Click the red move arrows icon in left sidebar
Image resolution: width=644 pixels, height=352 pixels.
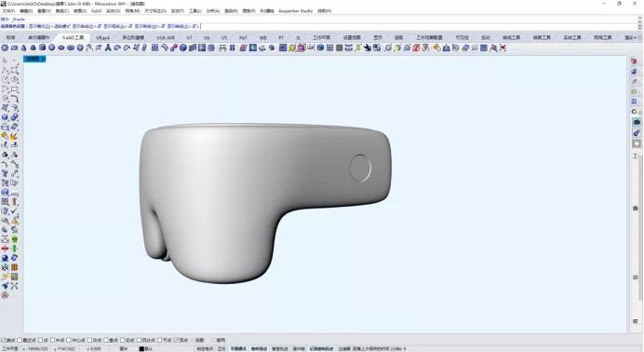tap(5, 249)
